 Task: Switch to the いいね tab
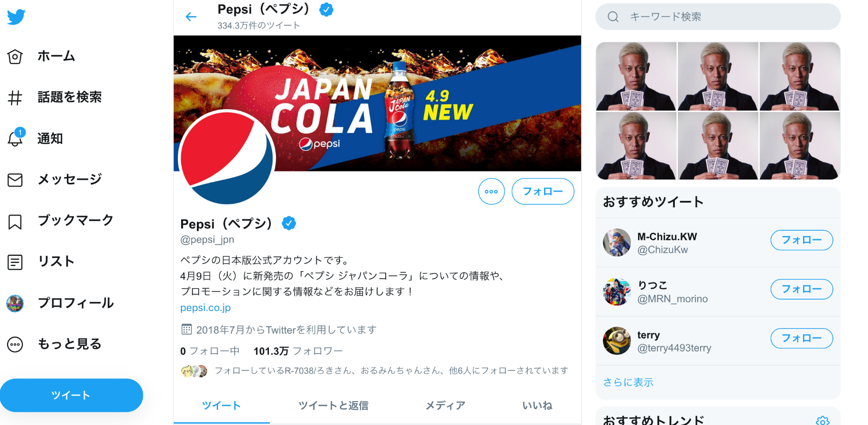click(x=537, y=406)
